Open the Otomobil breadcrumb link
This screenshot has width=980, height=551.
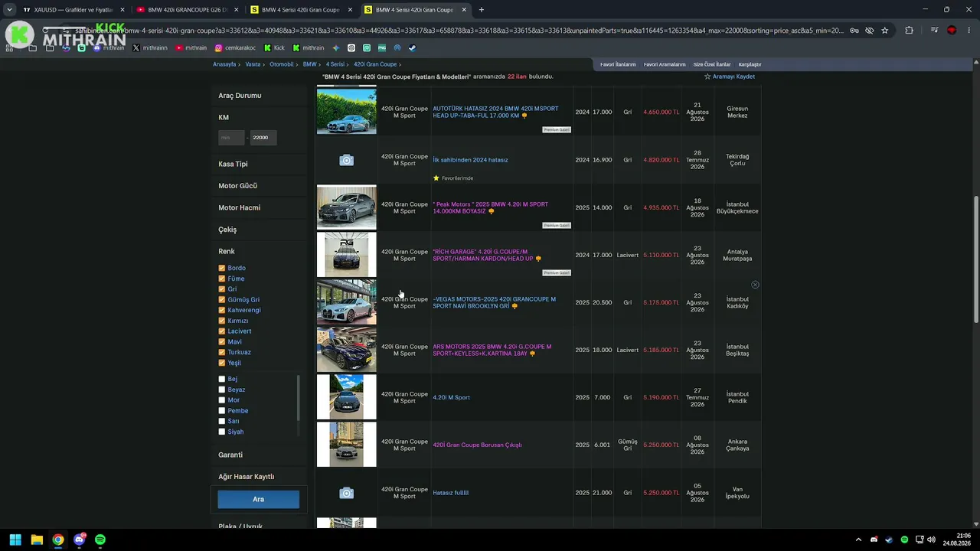(x=282, y=64)
